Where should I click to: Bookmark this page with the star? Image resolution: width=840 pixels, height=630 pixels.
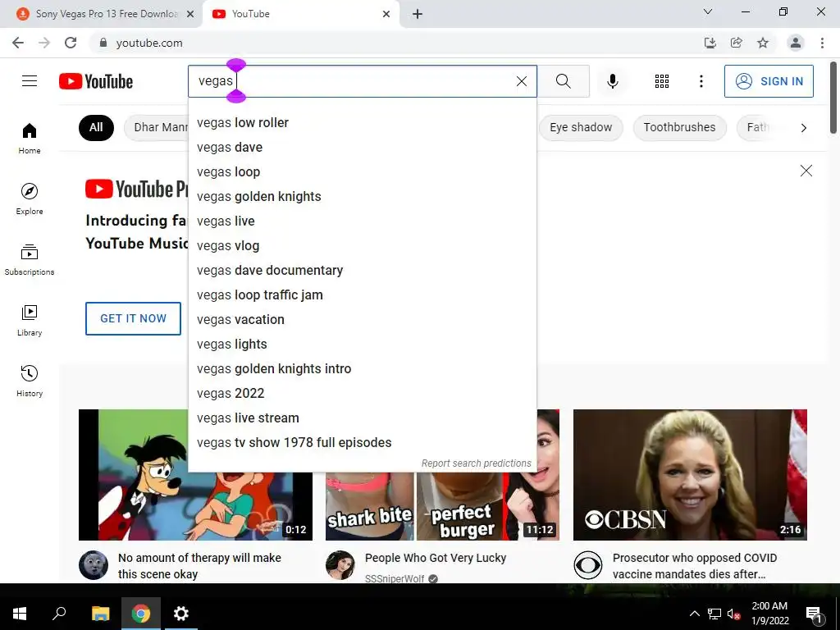(763, 43)
